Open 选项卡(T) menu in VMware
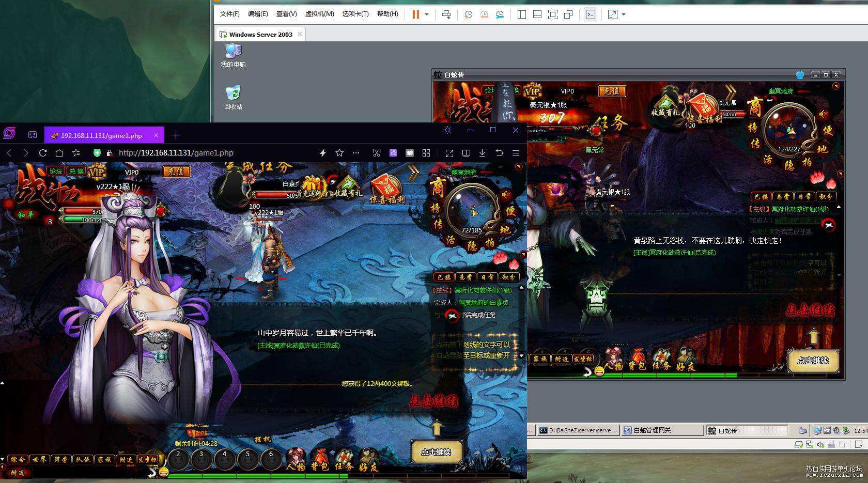 [355, 14]
